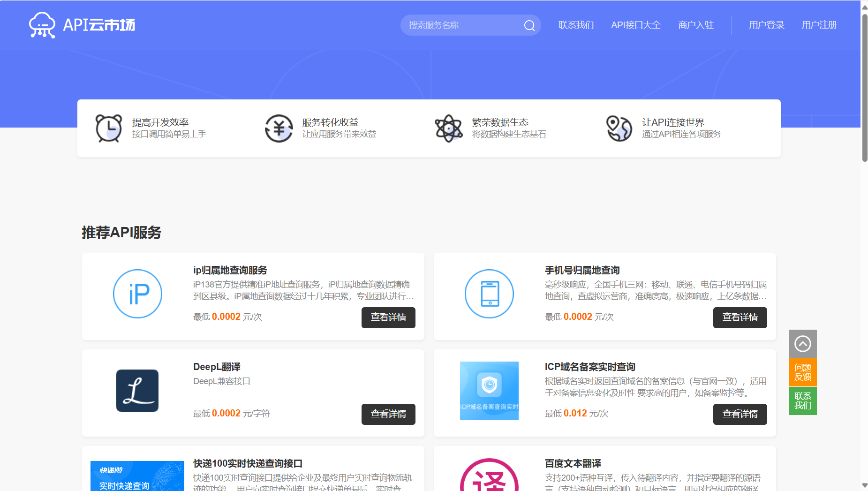Open the green 联系我们 side button
The height and width of the screenshot is (491, 868).
tap(803, 401)
